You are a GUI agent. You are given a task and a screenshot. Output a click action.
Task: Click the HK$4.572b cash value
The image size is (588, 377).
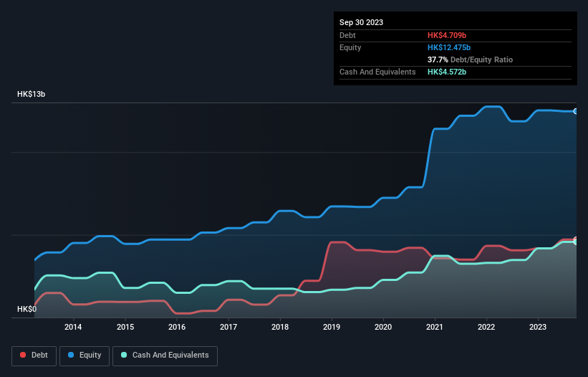[x=447, y=72]
